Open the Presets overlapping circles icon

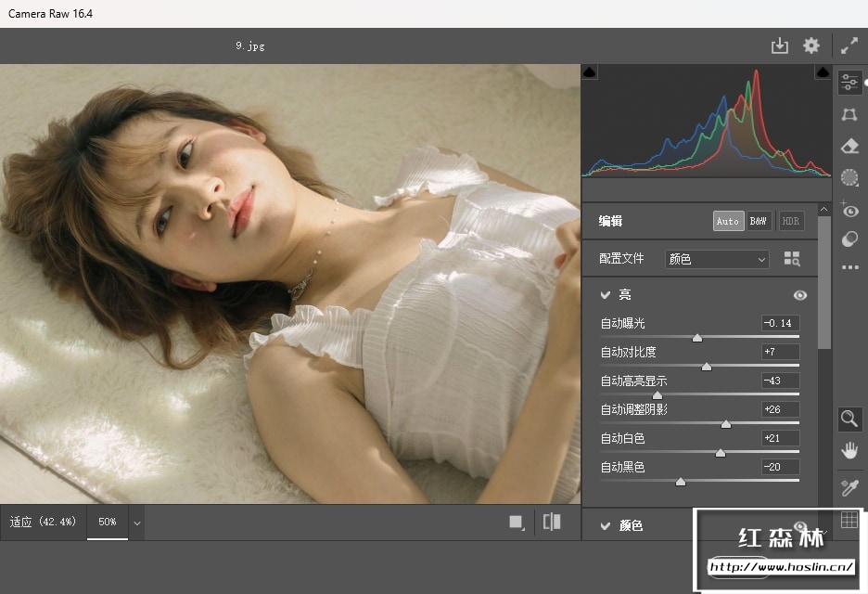849,239
